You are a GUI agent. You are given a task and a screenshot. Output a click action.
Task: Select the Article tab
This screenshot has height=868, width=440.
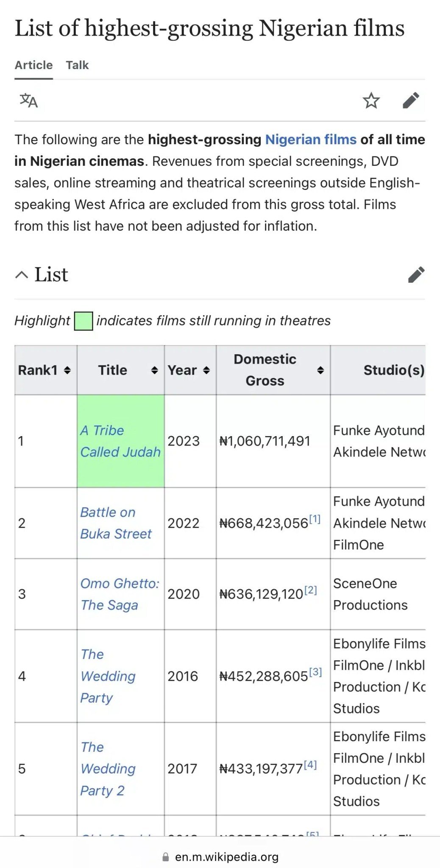34,65
